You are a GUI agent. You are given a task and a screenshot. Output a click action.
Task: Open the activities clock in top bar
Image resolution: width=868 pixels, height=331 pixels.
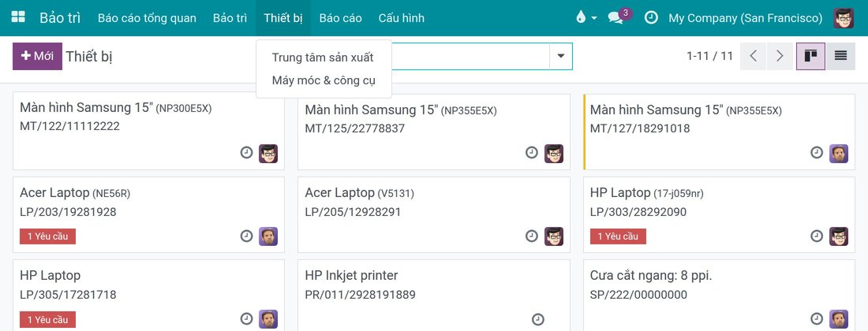pyautogui.click(x=652, y=17)
